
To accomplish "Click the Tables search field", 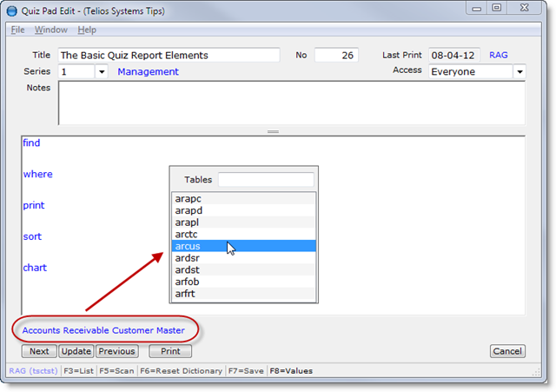I will click(x=265, y=180).
